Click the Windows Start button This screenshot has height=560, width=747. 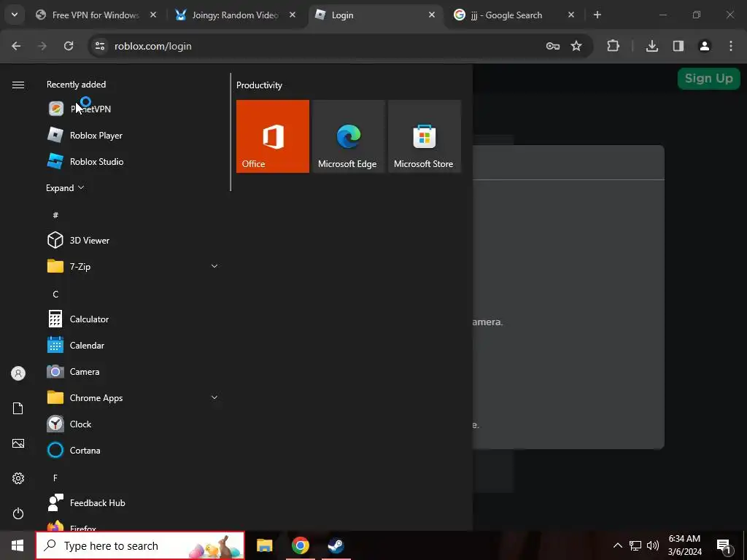pyautogui.click(x=18, y=545)
